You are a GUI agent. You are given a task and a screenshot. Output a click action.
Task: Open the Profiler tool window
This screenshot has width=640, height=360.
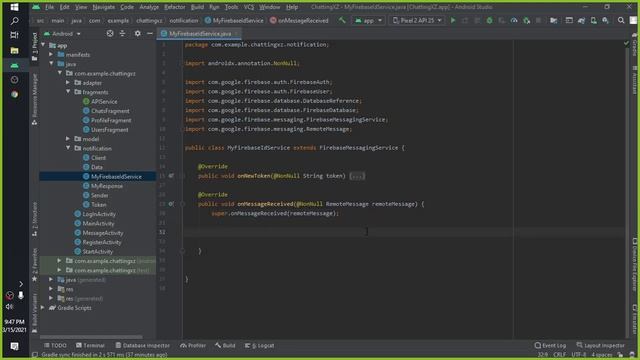(x=193, y=345)
